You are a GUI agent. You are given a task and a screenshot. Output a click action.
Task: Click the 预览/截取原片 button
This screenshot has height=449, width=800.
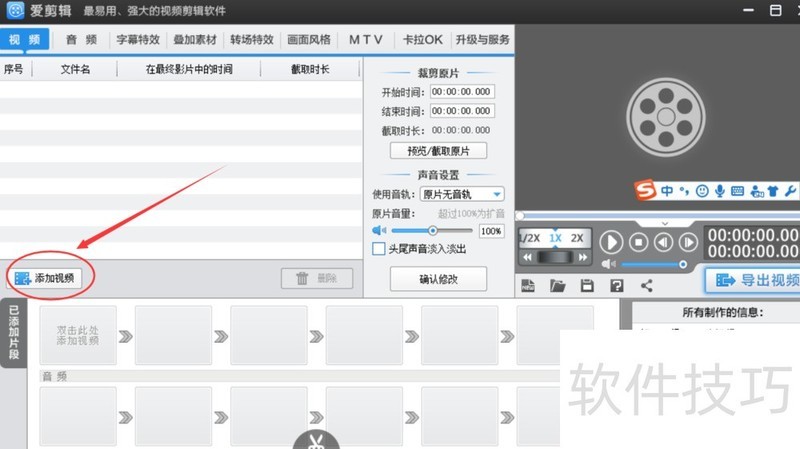click(x=438, y=151)
